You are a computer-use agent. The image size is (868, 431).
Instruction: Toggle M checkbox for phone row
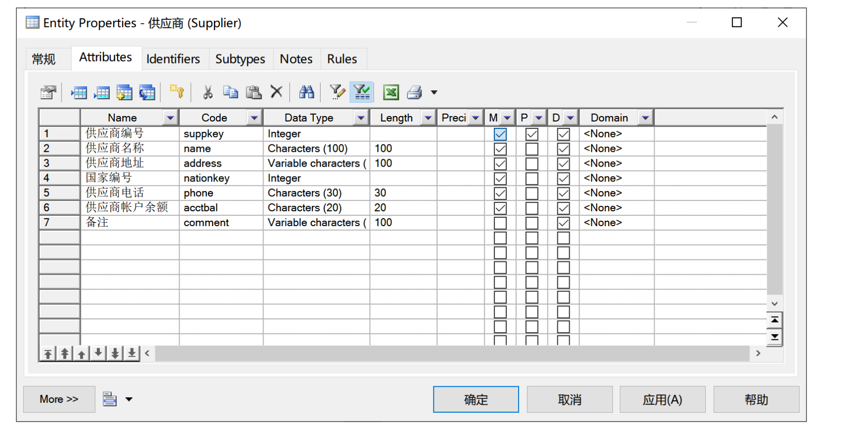(x=500, y=193)
